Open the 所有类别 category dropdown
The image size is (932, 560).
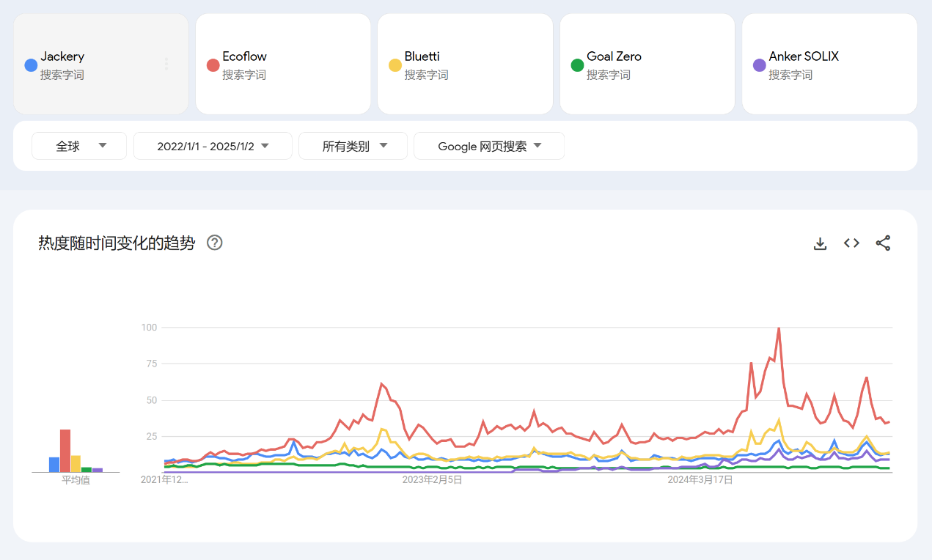pyautogui.click(x=353, y=146)
